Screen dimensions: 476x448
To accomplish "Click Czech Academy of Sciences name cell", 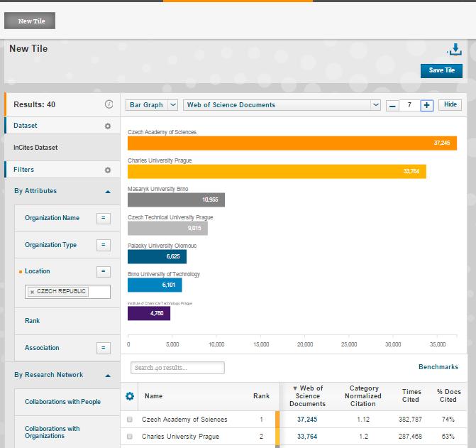I will point(184,420).
